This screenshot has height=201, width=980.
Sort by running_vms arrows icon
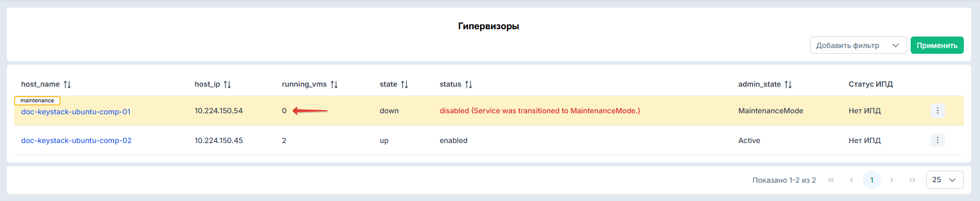click(334, 85)
